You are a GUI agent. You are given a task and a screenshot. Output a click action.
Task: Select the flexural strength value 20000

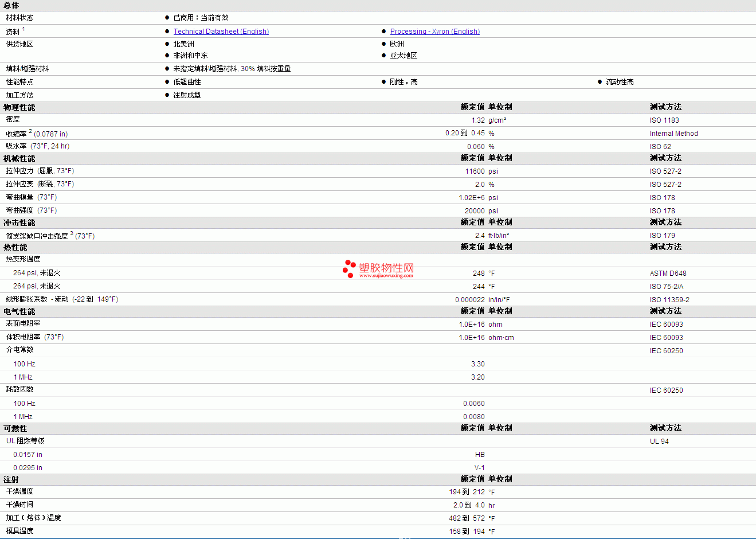pyautogui.click(x=475, y=211)
